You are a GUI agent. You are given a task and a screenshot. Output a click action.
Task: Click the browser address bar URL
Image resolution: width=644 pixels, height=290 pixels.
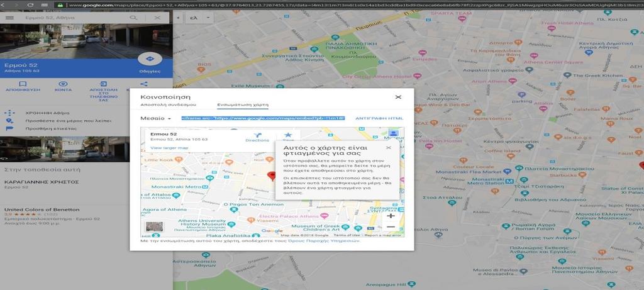point(353,5)
